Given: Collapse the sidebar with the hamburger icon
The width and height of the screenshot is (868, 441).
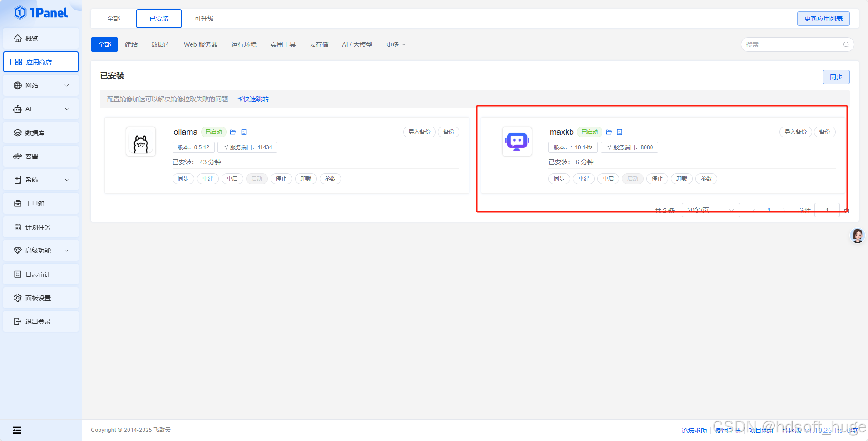Looking at the screenshot, I should click(17, 430).
